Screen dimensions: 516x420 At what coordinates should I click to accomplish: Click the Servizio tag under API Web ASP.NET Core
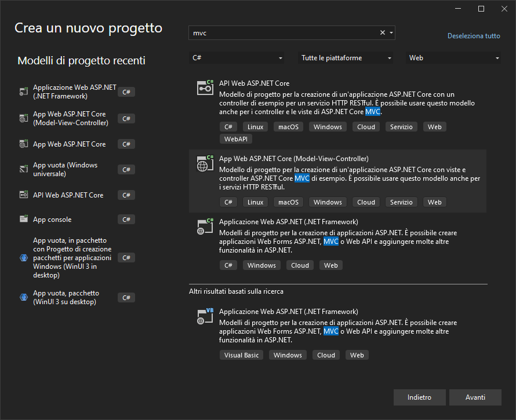coord(401,127)
